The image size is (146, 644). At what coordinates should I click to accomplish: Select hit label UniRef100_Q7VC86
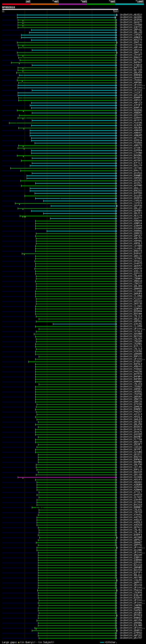(x=131, y=404)
